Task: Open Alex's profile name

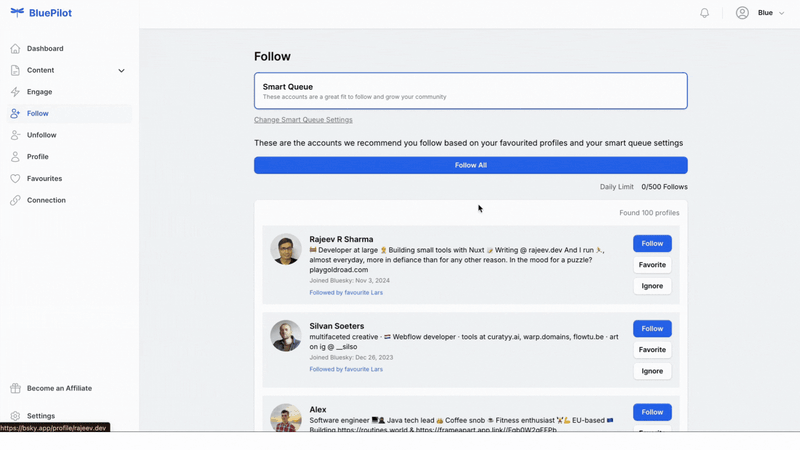Action: [x=317, y=410]
